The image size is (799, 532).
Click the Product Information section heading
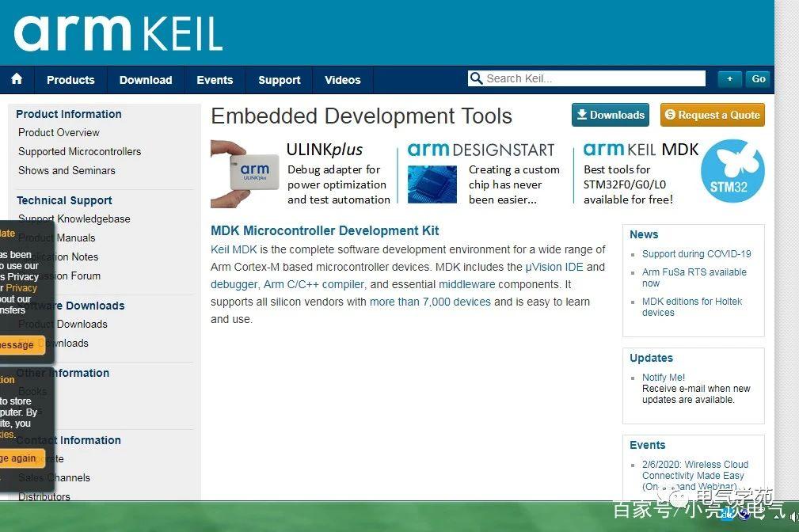pos(69,114)
